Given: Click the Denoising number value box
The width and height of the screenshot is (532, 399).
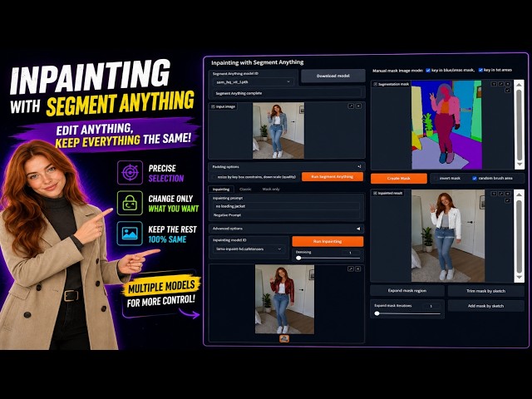Looking at the screenshot, I should tap(351, 252).
